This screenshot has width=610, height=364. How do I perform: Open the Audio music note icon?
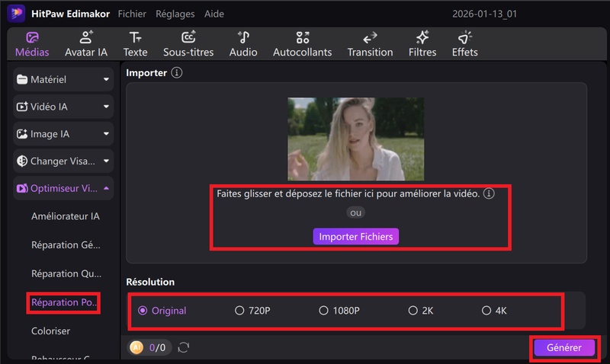243,37
